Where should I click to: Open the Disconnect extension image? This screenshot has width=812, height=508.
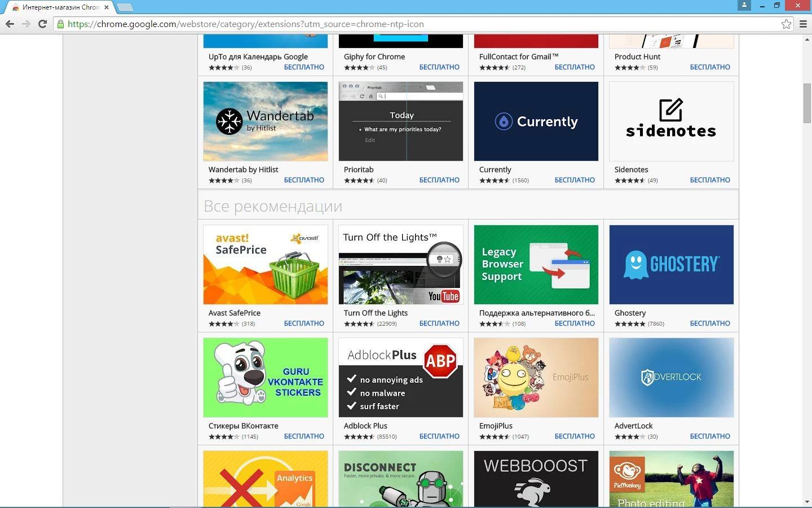coord(401,479)
